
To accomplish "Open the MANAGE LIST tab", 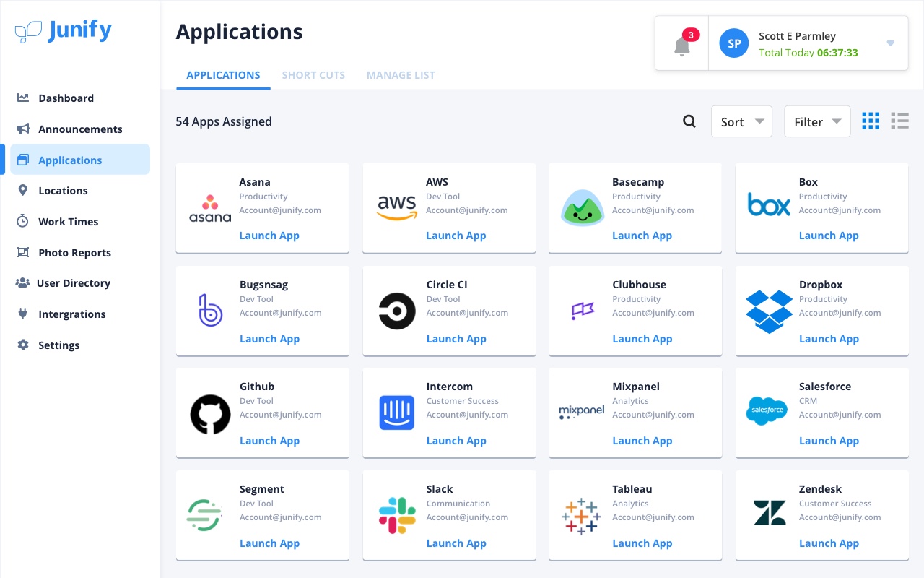I will (401, 75).
